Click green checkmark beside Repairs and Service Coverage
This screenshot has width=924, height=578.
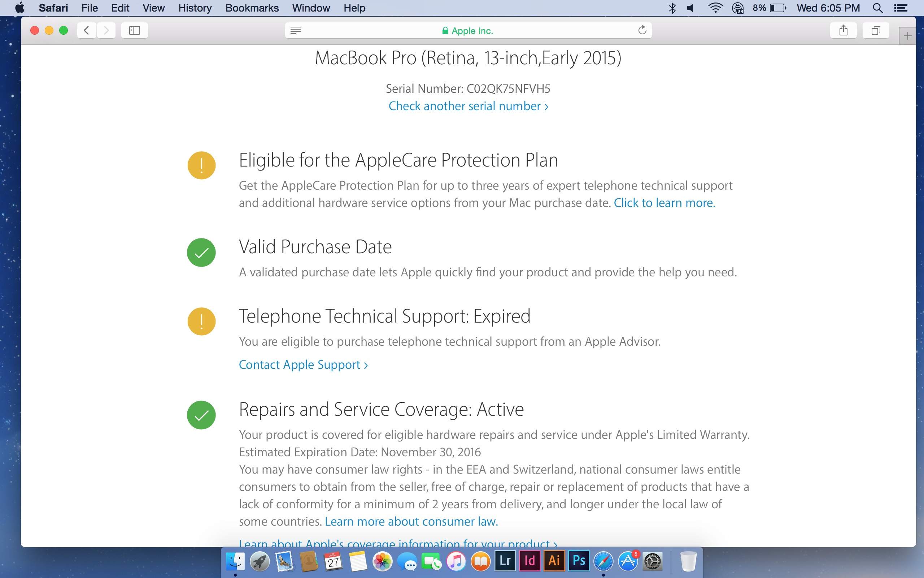[201, 415]
